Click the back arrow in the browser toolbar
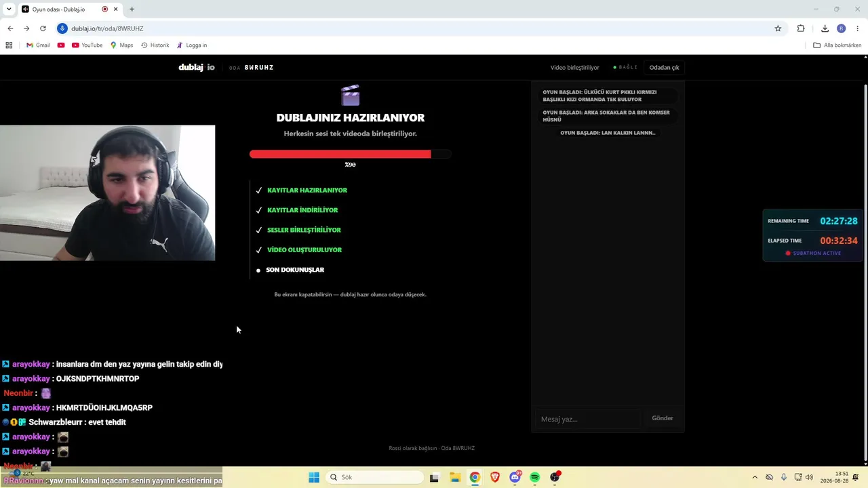This screenshot has width=868, height=488. 10,28
